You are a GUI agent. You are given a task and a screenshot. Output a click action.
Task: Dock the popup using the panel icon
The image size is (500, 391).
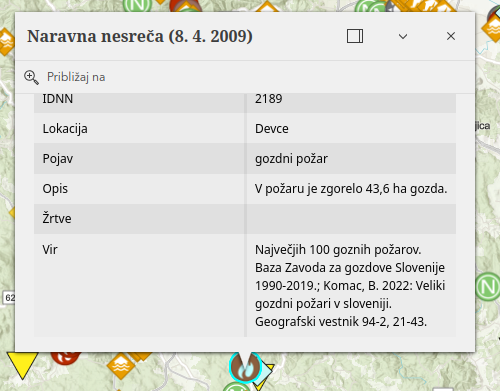[x=355, y=36]
